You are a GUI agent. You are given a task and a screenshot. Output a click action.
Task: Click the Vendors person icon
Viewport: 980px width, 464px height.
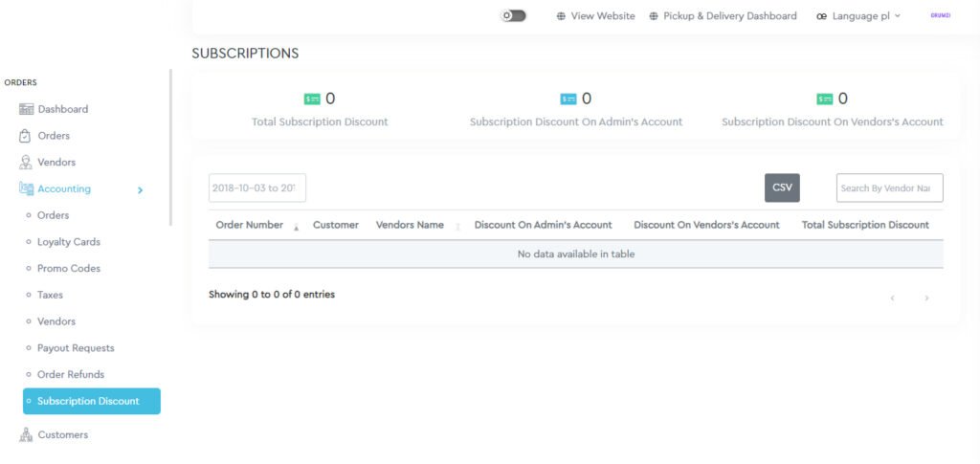tap(26, 163)
